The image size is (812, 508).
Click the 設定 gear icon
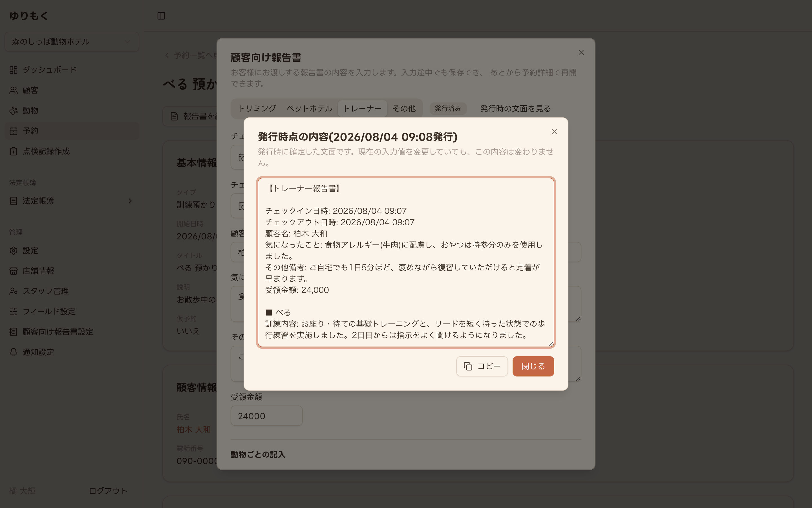pyautogui.click(x=14, y=251)
